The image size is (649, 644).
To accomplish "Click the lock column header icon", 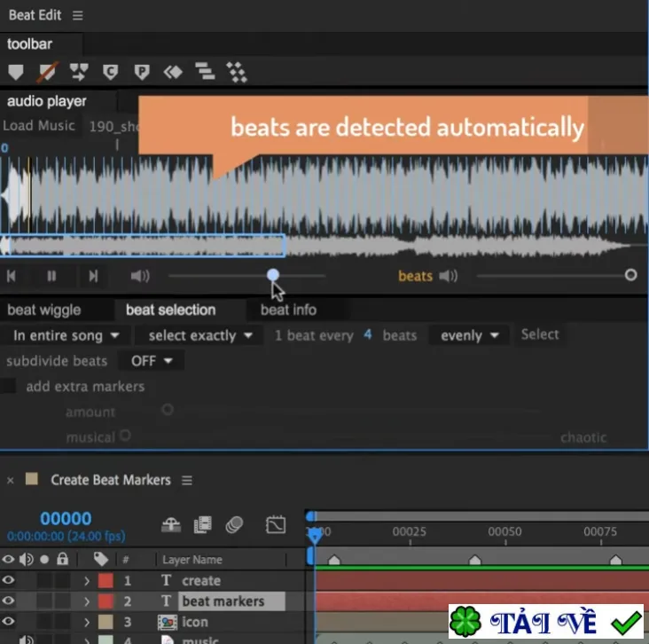I will (62, 559).
